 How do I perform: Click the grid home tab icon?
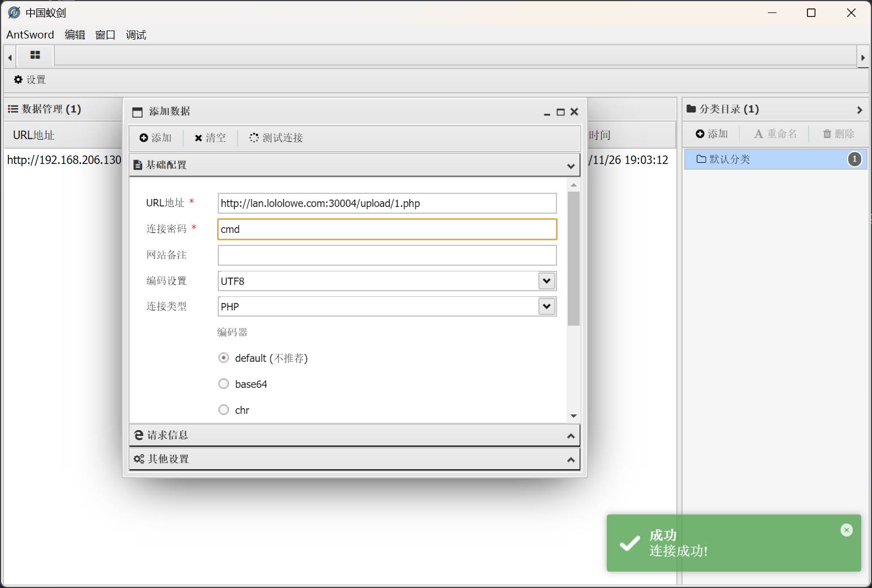(35, 55)
